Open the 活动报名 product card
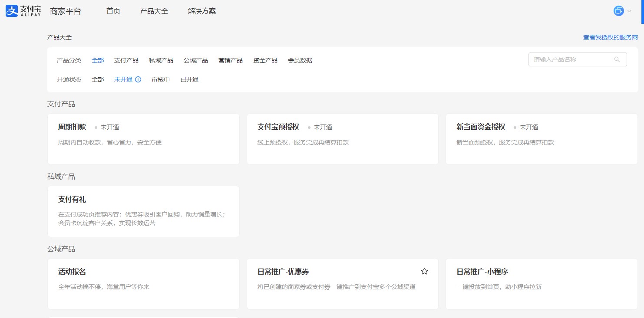 [143, 284]
